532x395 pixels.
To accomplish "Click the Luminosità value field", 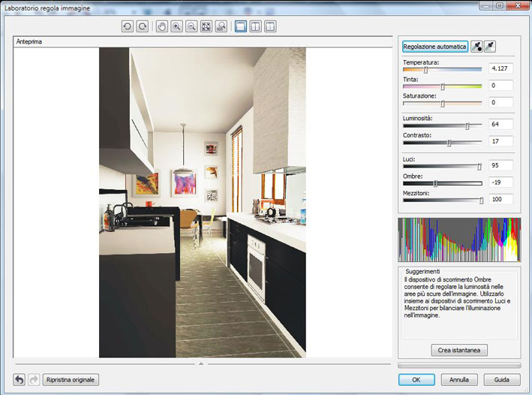I will tap(500, 124).
